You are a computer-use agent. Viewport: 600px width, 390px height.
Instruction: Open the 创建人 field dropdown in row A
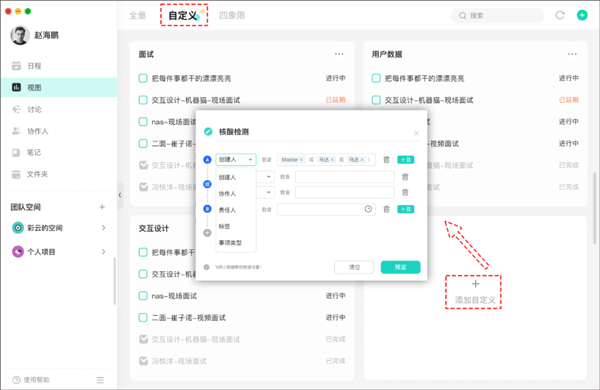pyautogui.click(x=236, y=160)
